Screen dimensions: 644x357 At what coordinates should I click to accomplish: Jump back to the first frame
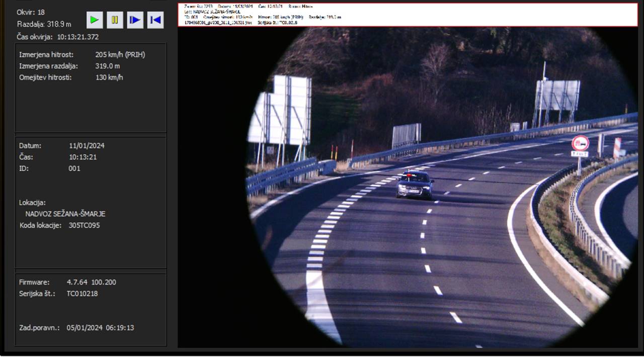tap(155, 20)
